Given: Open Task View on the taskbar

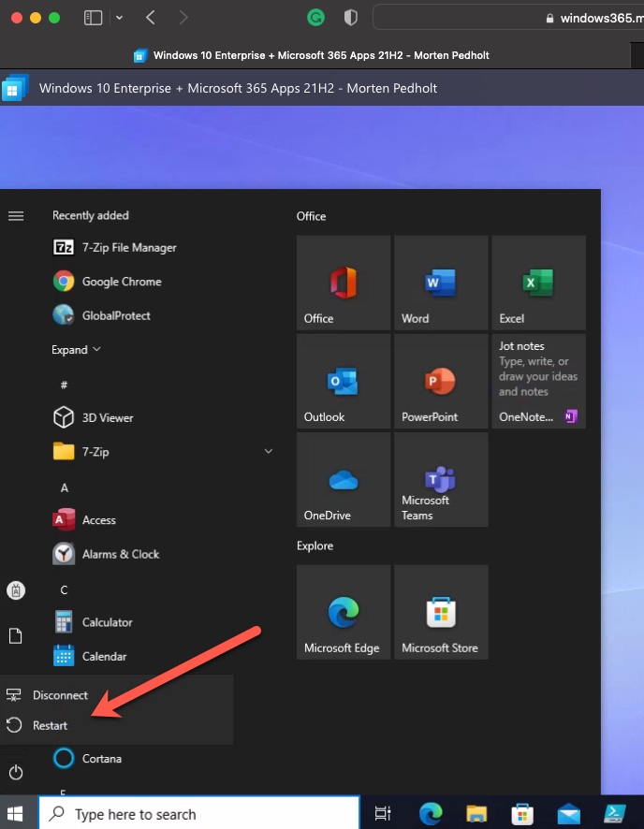Looking at the screenshot, I should coord(383,814).
